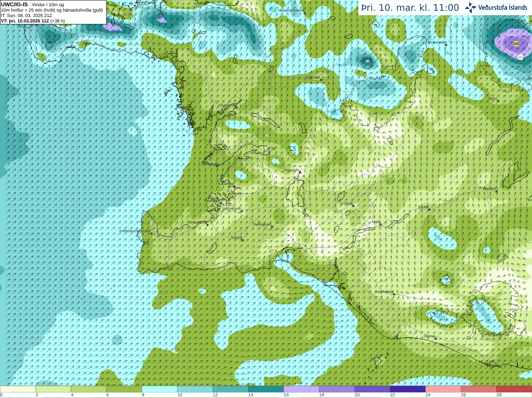Select the 14–16 m/s dark teal legend swatch
532x398 pixels.
coord(266,389)
